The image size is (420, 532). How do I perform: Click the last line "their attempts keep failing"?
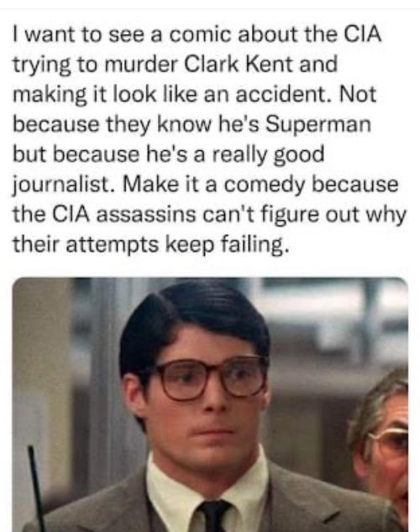coord(150,245)
